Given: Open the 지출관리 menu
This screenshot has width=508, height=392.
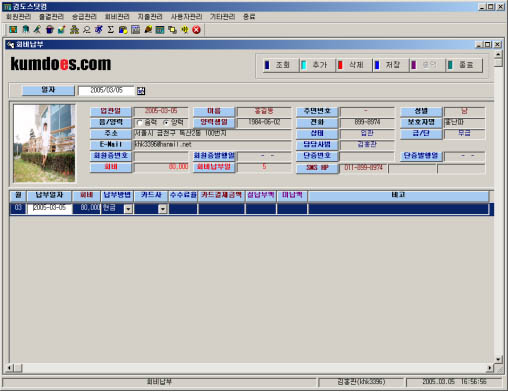Looking at the screenshot, I should click(150, 17).
